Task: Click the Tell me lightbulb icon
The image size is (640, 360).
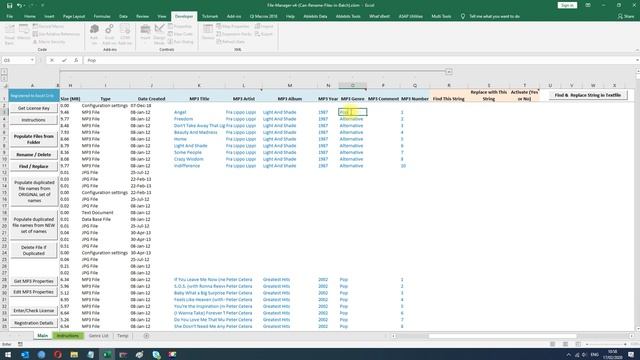Action: [x=463, y=16]
